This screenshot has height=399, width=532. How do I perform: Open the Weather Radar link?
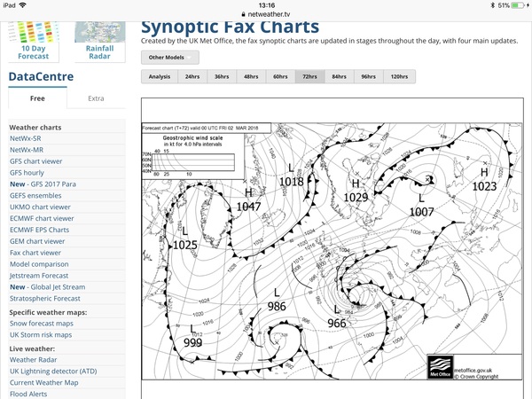click(x=35, y=359)
